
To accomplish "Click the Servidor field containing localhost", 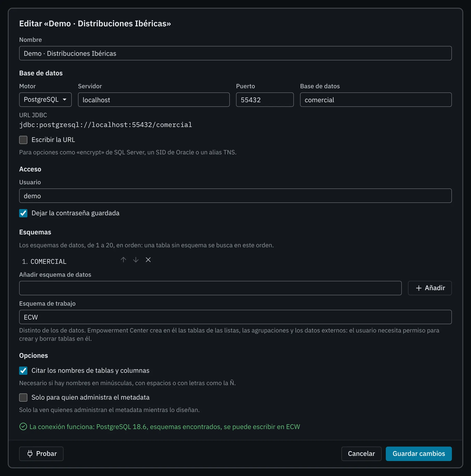I will (154, 100).
